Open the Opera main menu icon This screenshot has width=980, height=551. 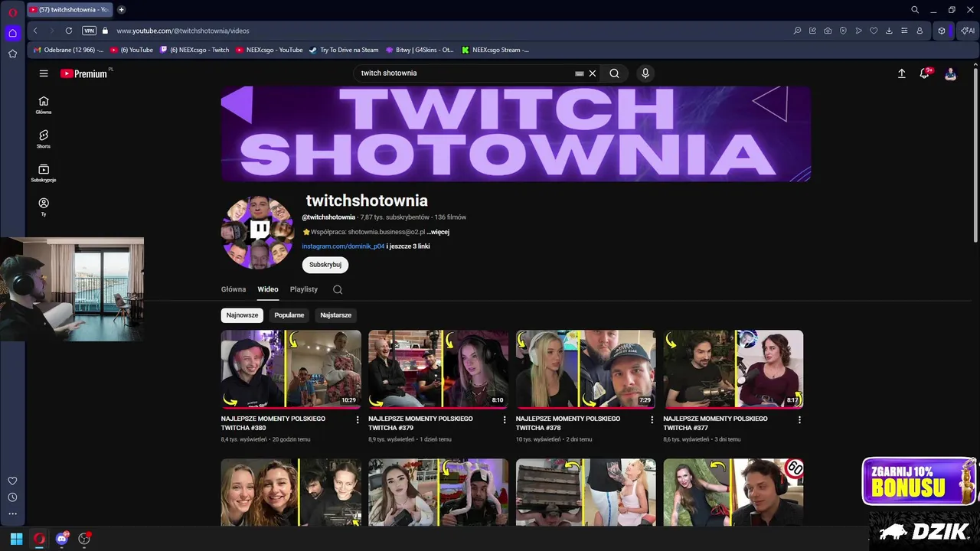(12, 12)
